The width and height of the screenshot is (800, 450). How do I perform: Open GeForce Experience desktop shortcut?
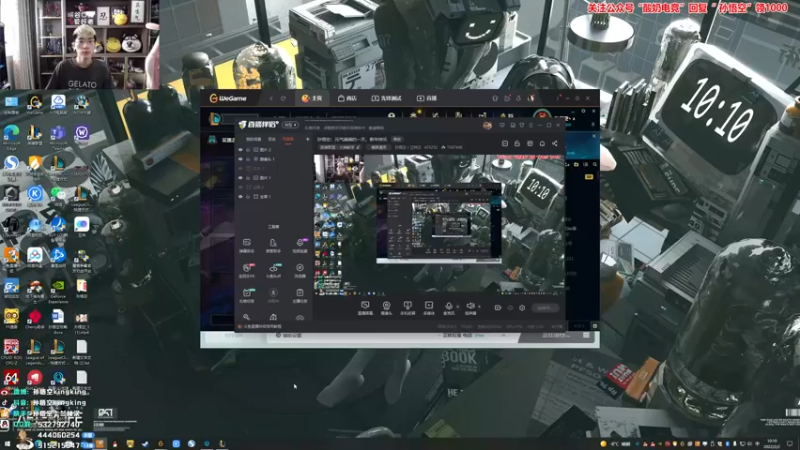(58, 292)
